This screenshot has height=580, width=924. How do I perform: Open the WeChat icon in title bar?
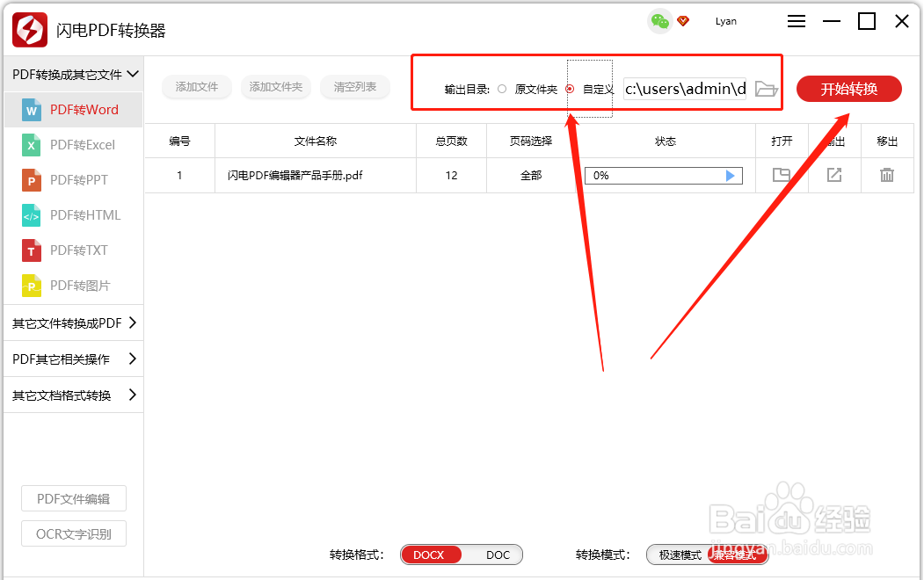tap(660, 22)
